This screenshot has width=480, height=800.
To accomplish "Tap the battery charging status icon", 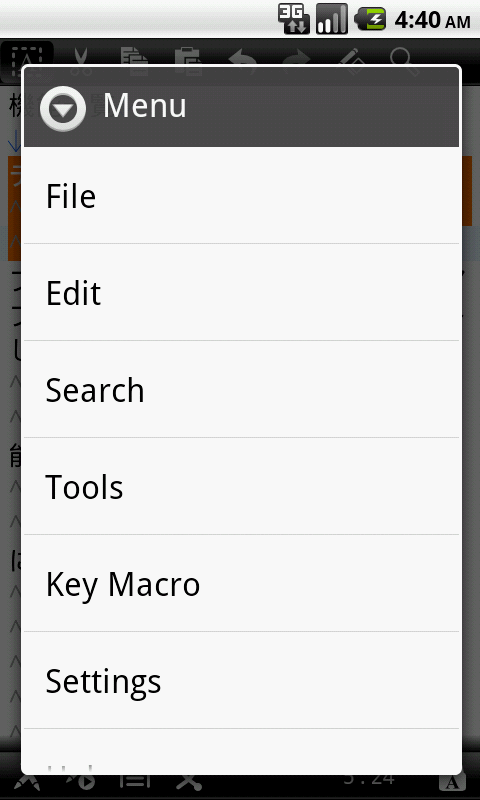I will (x=371, y=19).
